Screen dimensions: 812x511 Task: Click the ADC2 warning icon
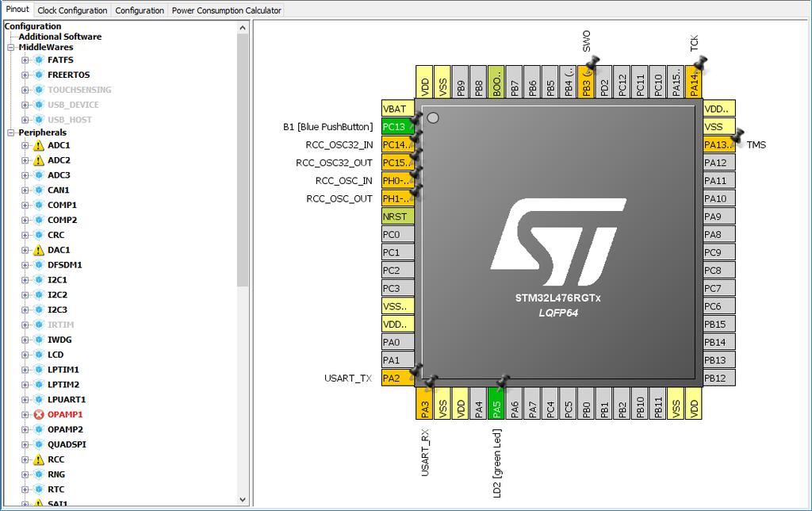tap(39, 160)
